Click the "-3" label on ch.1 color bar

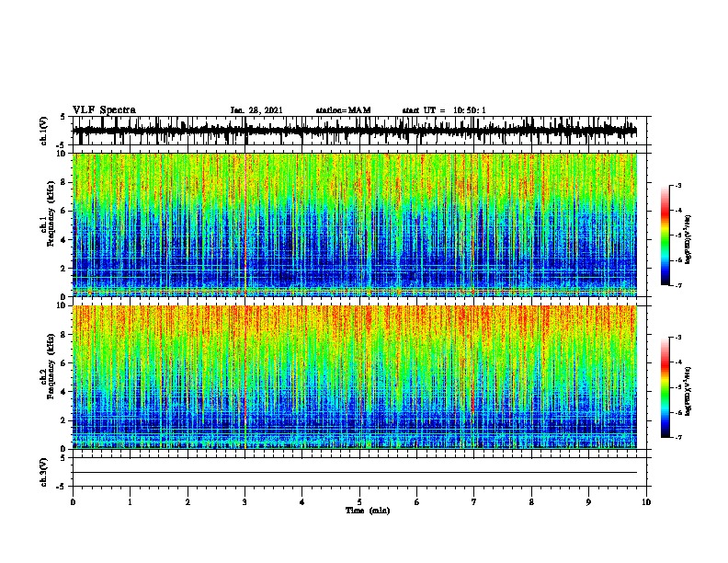click(678, 186)
